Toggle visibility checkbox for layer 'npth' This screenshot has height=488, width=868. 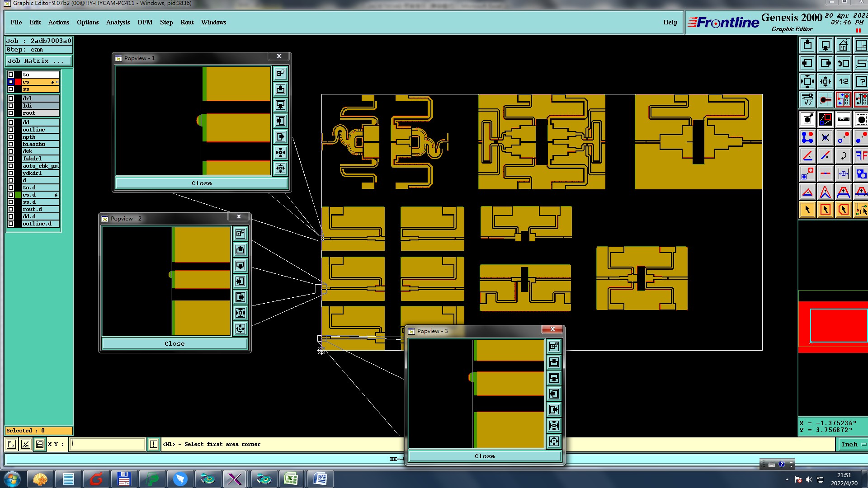11,137
